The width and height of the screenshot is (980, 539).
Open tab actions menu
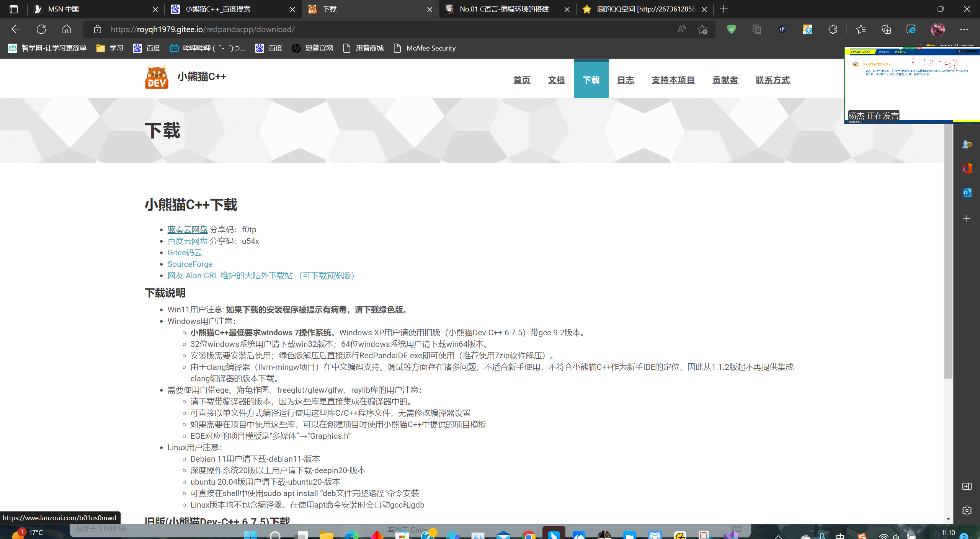(x=14, y=9)
